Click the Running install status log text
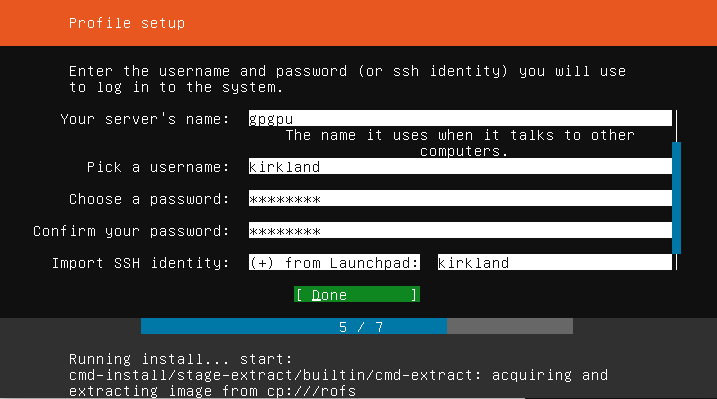 338,375
